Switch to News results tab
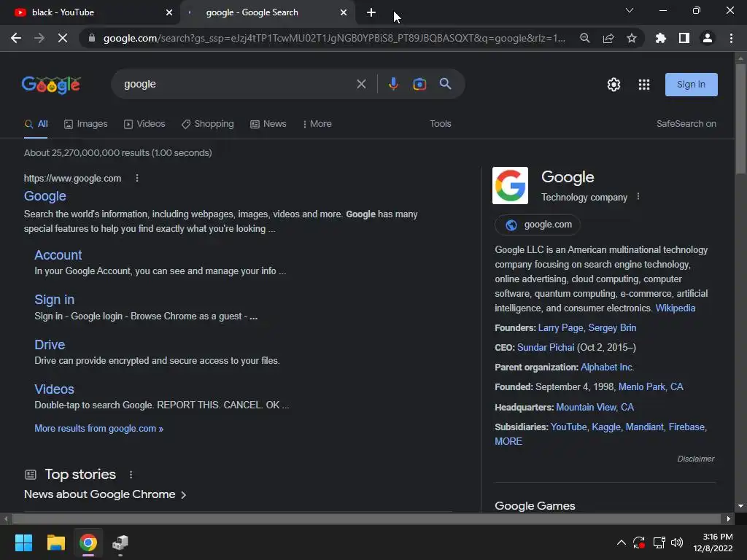747x560 pixels. click(268, 124)
